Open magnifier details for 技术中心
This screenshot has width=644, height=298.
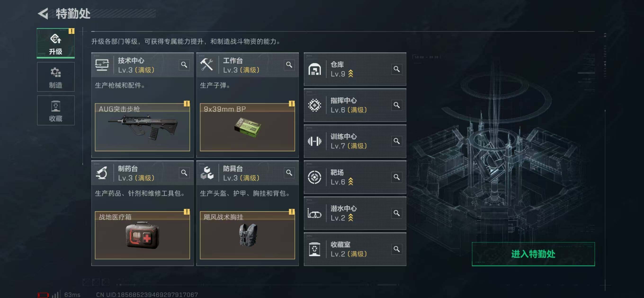(184, 65)
